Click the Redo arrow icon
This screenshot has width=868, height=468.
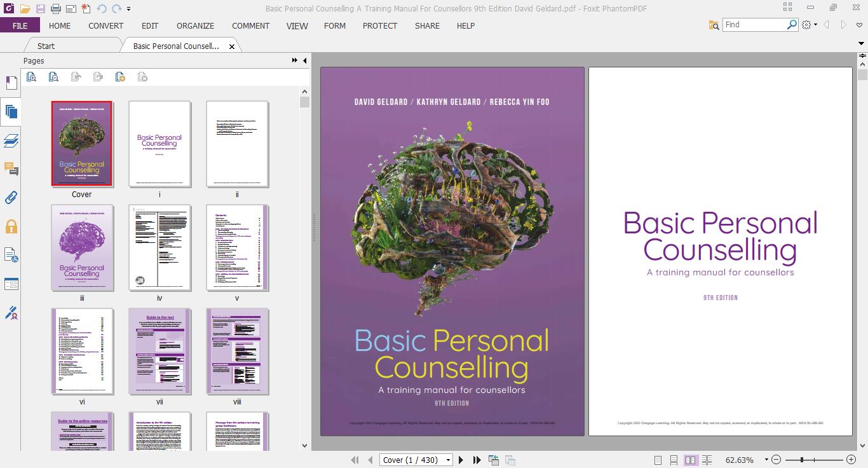(116, 9)
